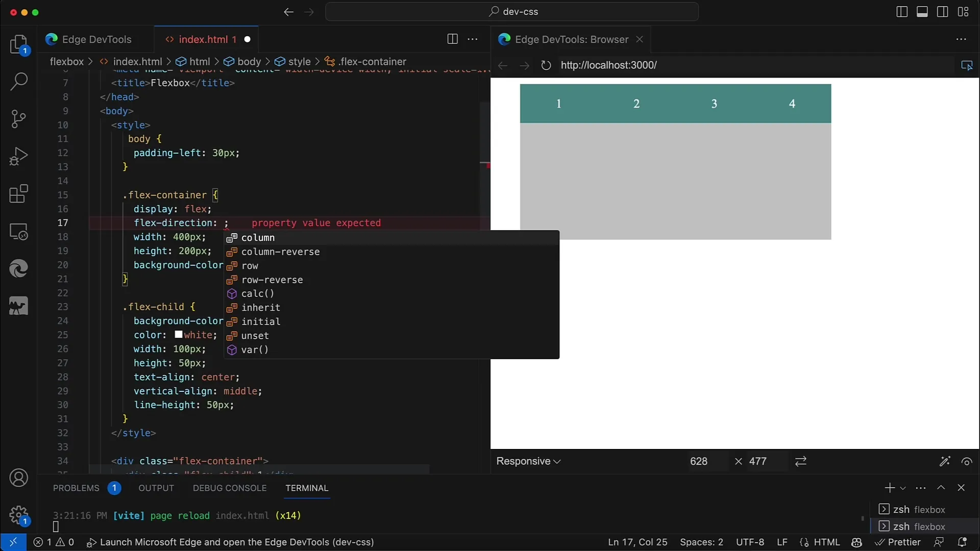Rotate device dimensions in browser toolbar
Screen dimensions: 980x551
(x=801, y=461)
